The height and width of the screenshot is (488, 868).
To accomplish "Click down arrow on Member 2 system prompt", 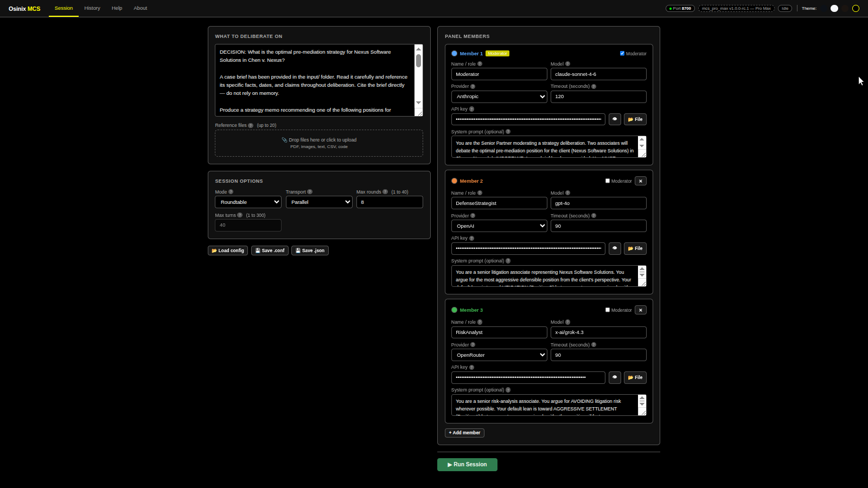I will (642, 275).
